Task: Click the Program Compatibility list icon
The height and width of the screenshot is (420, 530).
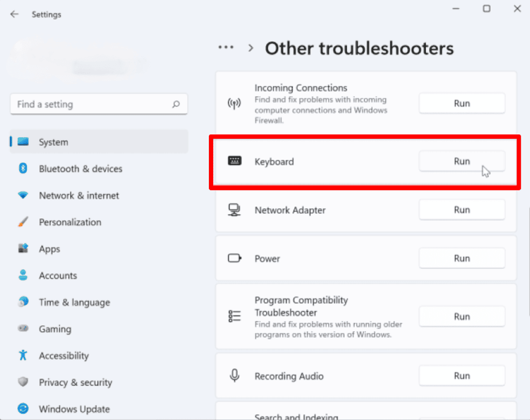Action: [234, 316]
